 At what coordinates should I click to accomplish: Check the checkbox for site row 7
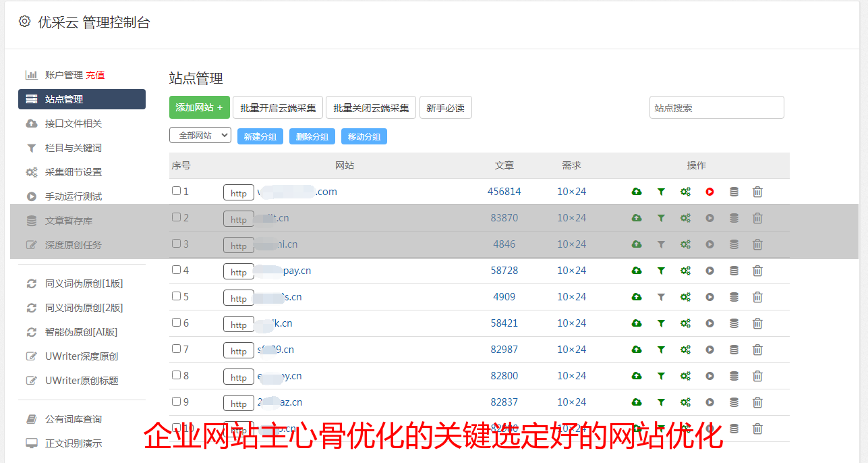click(x=176, y=349)
